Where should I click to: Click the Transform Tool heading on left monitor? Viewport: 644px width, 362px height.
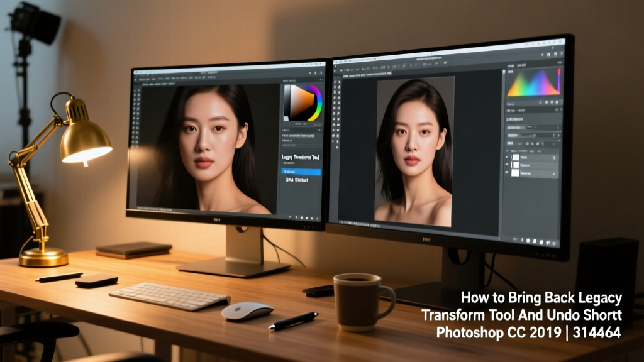[301, 157]
